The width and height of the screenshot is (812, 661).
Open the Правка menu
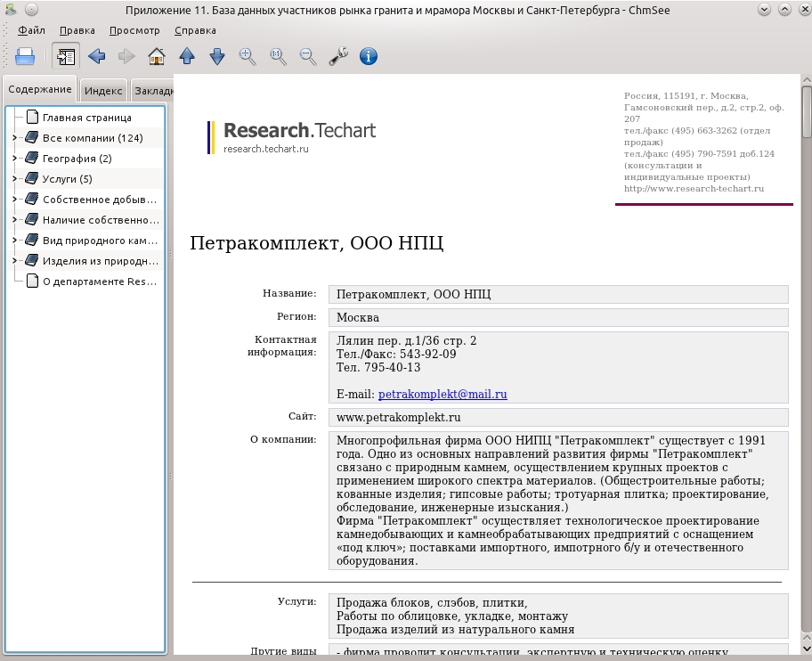click(x=77, y=30)
